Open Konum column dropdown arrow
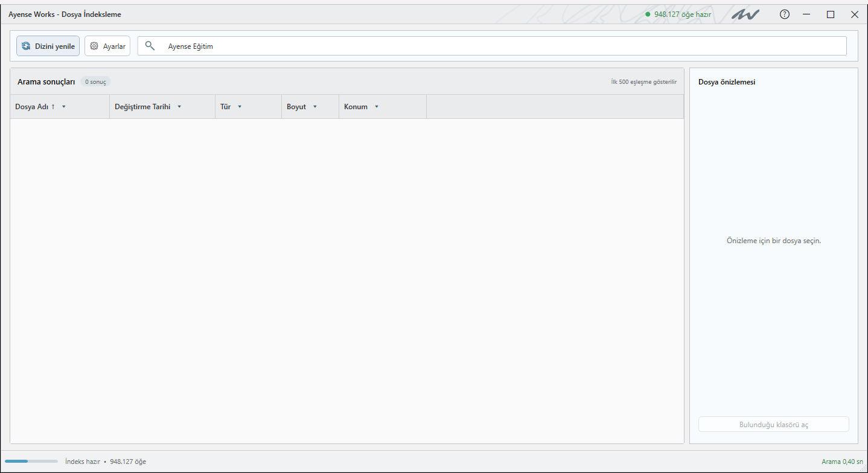Screen dimensions: 868x473 click(x=377, y=107)
